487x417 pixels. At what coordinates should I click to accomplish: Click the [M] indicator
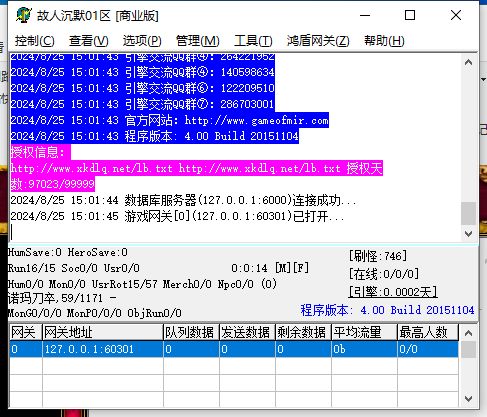coord(283,268)
